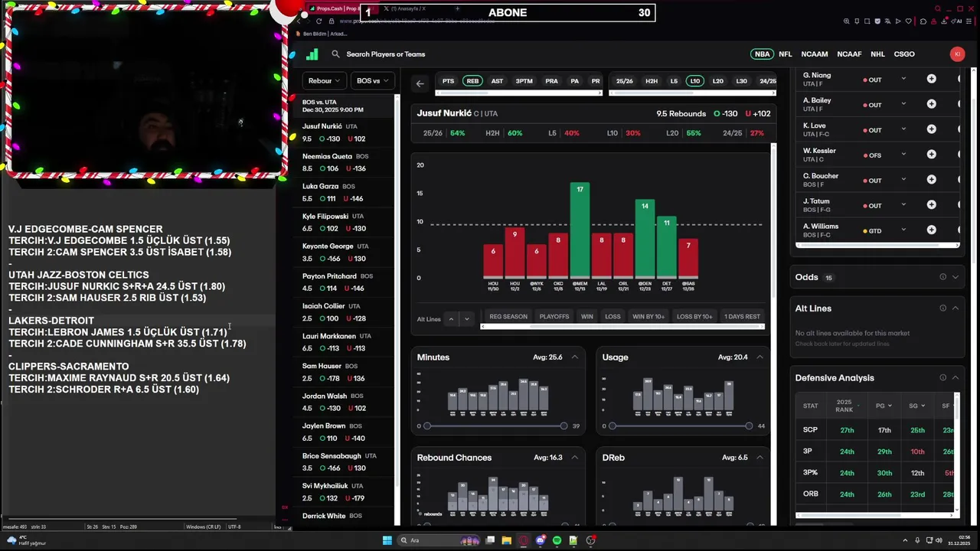
Task: Add A. Williams with the plus icon
Action: click(x=931, y=230)
